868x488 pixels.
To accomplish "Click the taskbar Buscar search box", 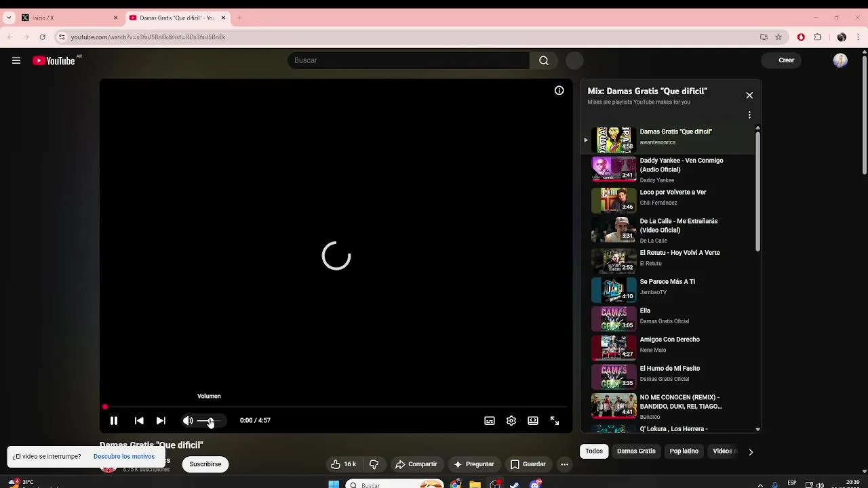I will [x=394, y=485].
